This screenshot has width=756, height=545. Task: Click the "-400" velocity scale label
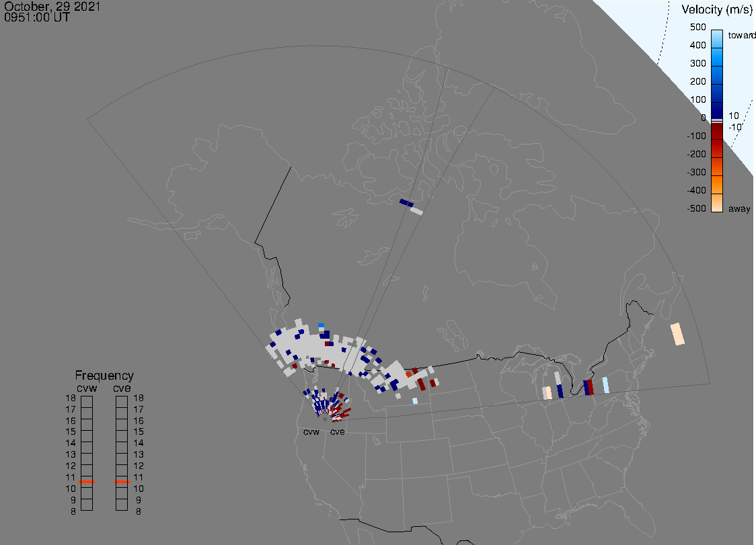click(696, 190)
